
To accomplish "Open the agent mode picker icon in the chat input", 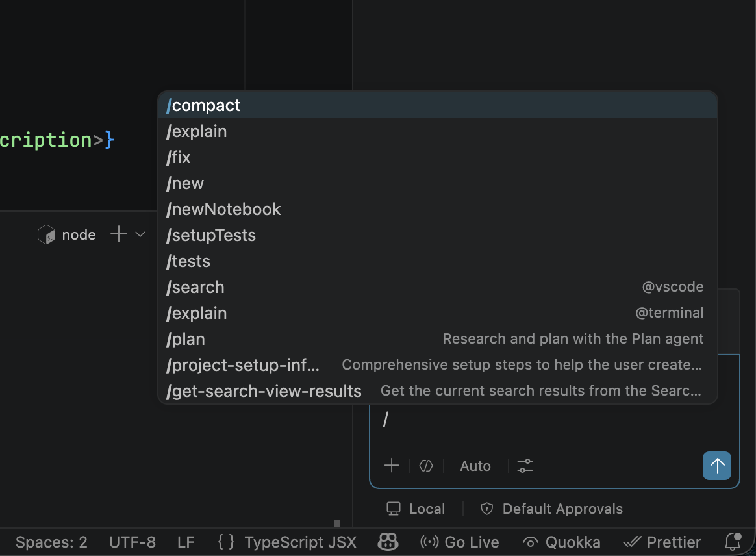I will pyautogui.click(x=426, y=466).
